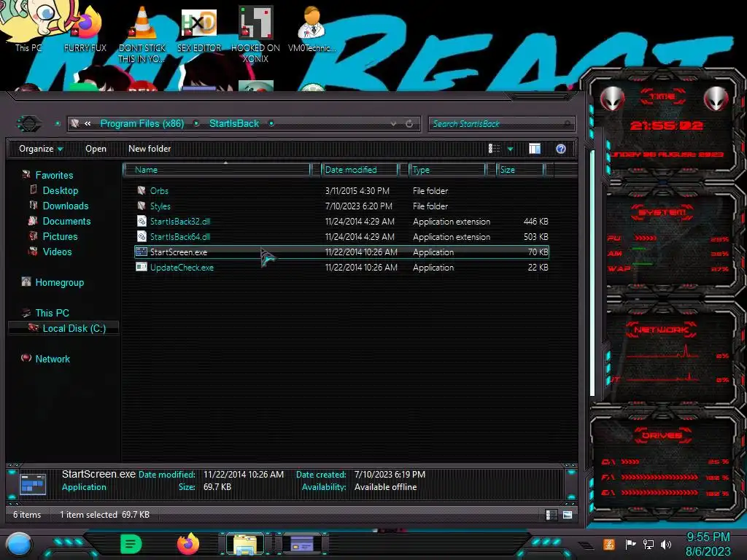Click the Open toolbar button

coord(96,149)
